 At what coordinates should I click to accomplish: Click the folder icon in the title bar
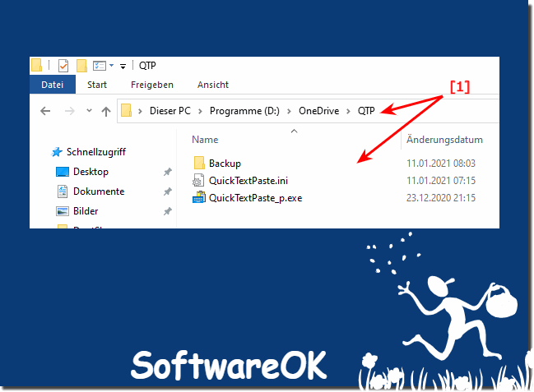(x=36, y=65)
